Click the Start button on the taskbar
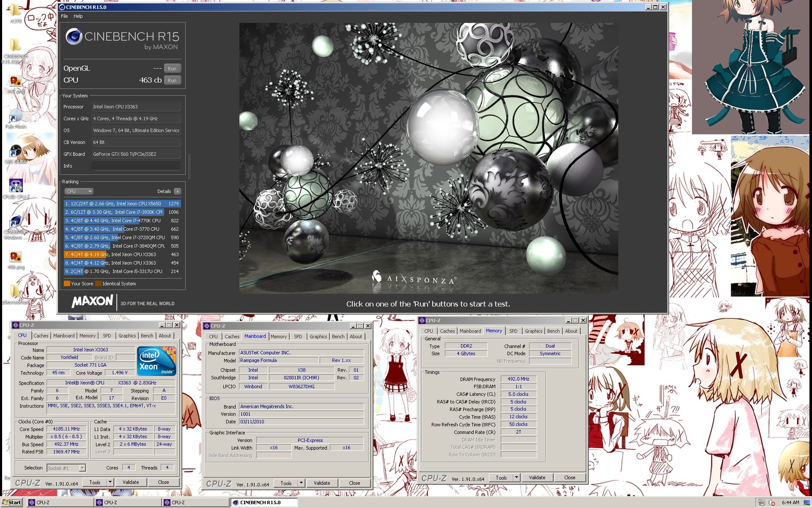812x508 pixels. pos(12,502)
